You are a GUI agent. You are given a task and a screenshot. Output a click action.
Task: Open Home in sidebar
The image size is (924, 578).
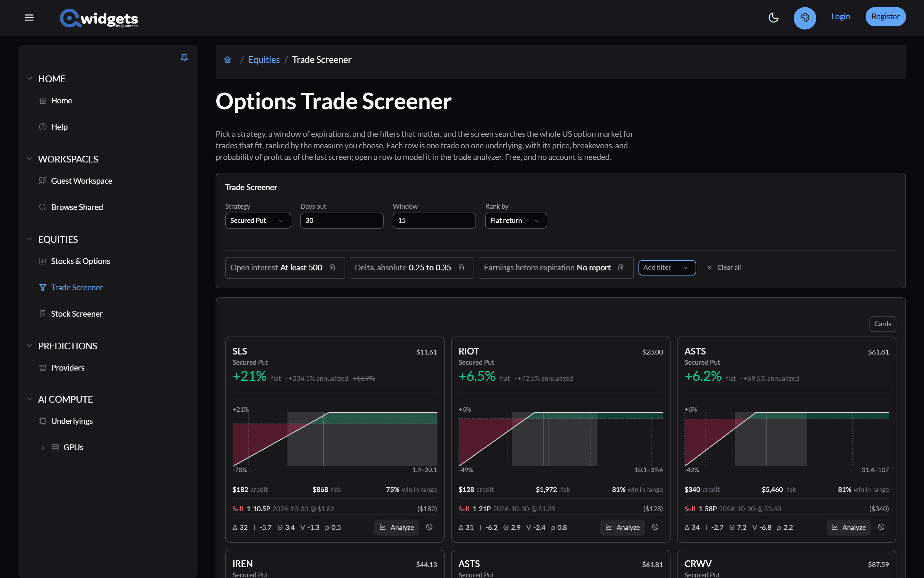62,101
